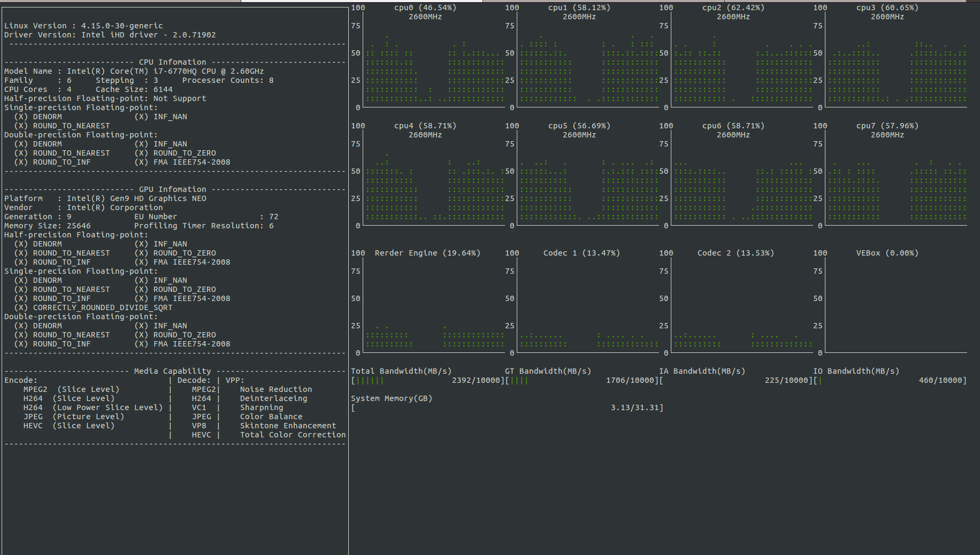Click the 'GPU Infomation' section header
The width and height of the screenshot is (980, 555).
click(172, 189)
